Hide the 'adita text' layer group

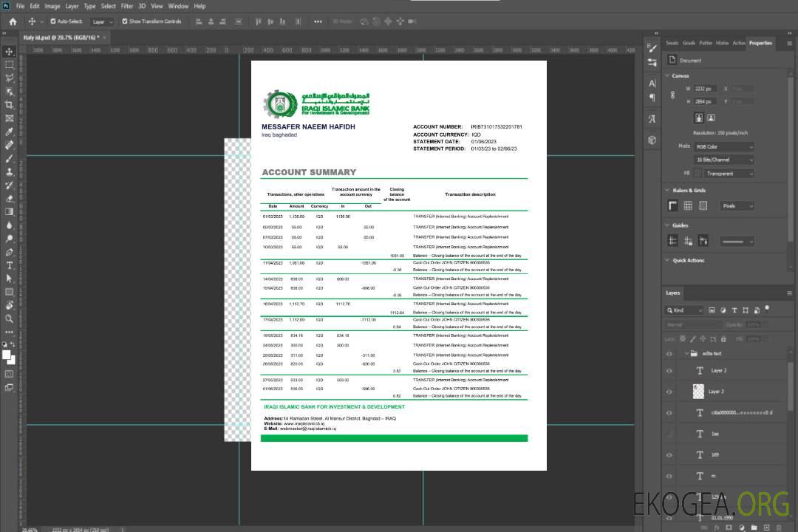[669, 354]
